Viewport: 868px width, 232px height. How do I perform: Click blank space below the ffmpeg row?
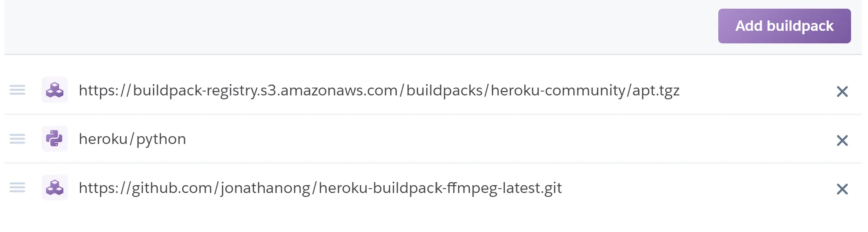pos(433,219)
